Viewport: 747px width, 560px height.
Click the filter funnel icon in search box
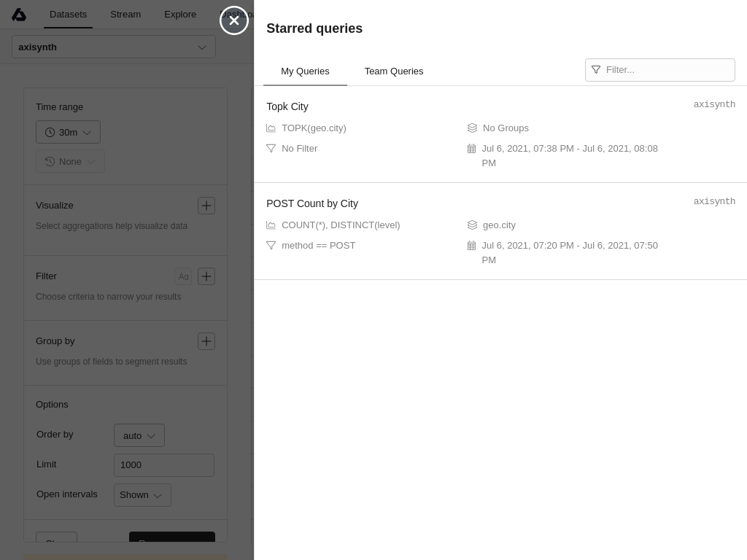coord(596,70)
